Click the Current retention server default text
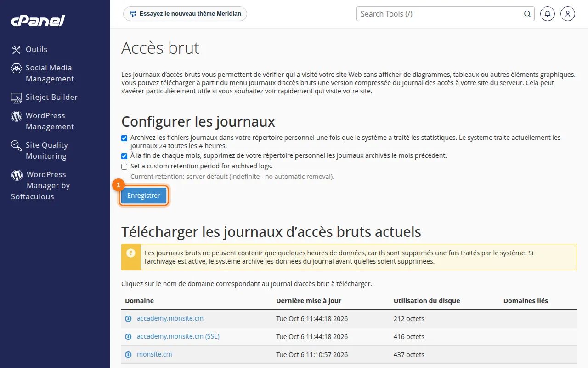This screenshot has width=588, height=368. pyautogui.click(x=232, y=177)
